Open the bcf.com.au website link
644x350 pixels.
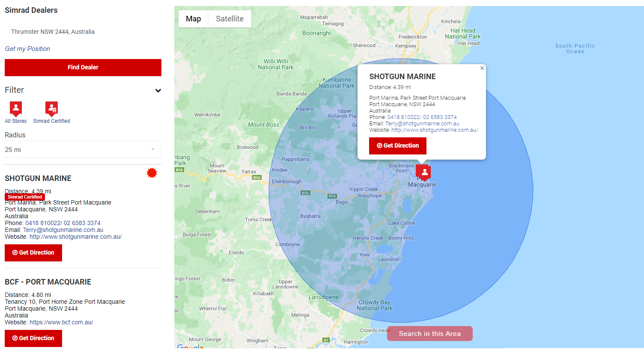tap(61, 322)
